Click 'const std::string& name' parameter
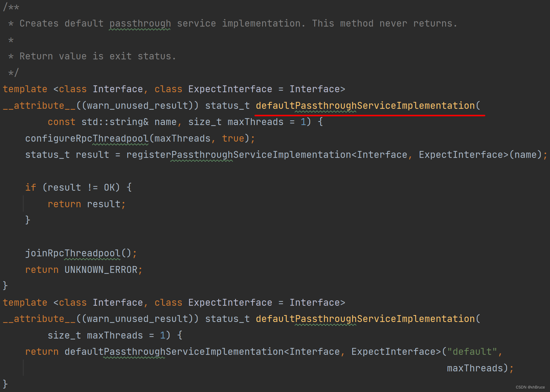Image resolution: width=550 pixels, height=392 pixels. [x=112, y=122]
